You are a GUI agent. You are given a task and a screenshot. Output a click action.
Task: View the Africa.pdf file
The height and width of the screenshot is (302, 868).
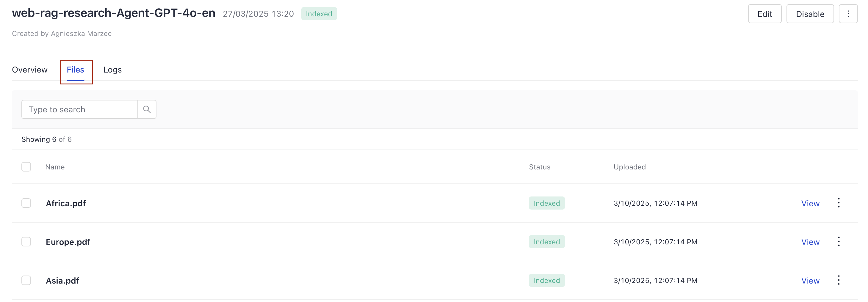[810, 203]
